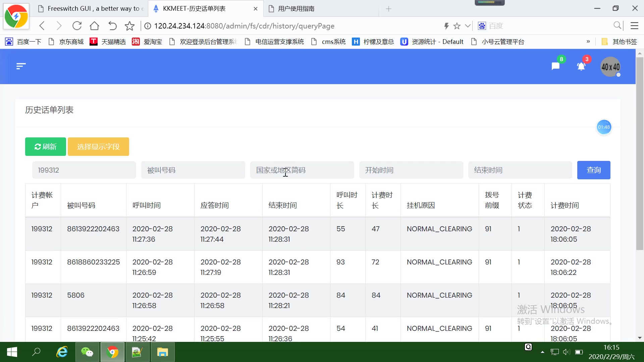This screenshot has width=644, height=362.
Task: Close the KKMEET tab
Action: pos(256,9)
